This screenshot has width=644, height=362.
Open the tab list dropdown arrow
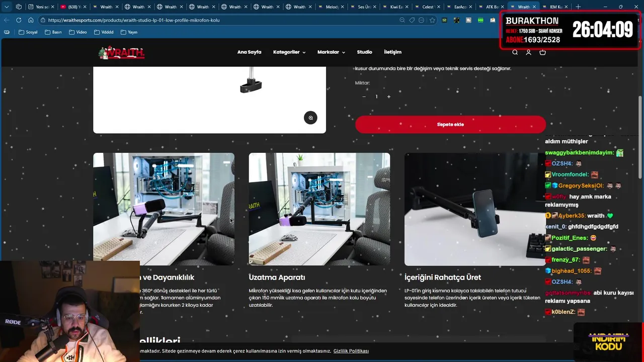pos(7,7)
